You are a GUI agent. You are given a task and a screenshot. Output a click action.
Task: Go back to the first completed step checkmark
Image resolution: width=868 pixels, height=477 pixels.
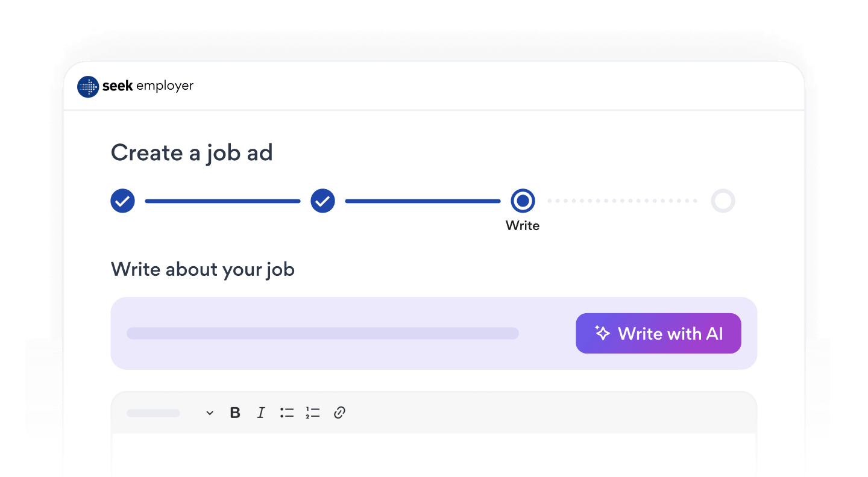pyautogui.click(x=122, y=201)
